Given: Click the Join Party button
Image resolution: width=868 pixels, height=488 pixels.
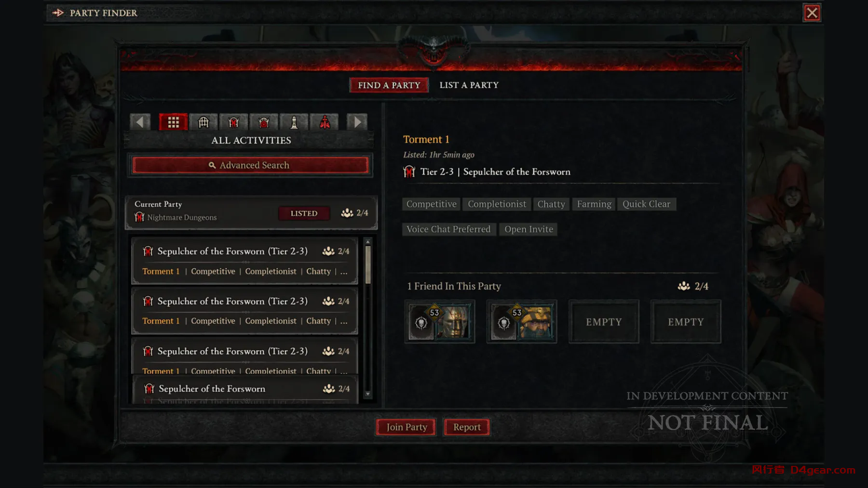Looking at the screenshot, I should [x=407, y=427].
